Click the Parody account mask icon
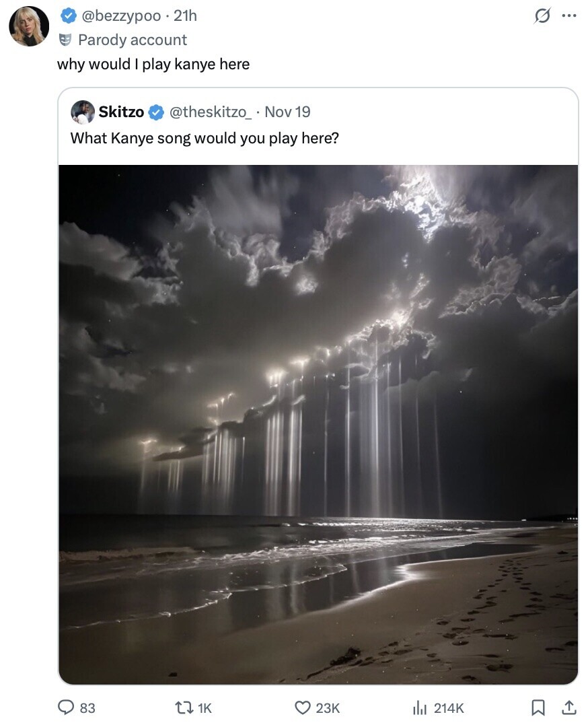The width and height of the screenshot is (588, 727). coord(65,40)
